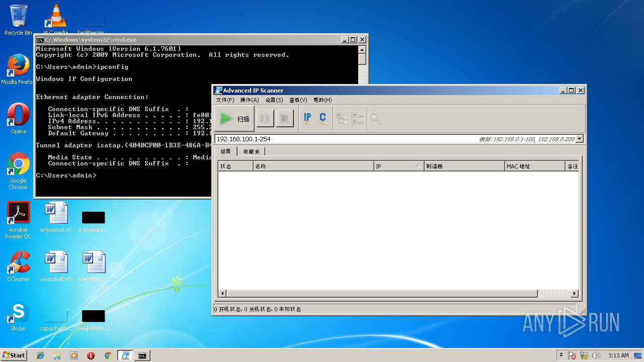Click the network tray icon

(584, 355)
